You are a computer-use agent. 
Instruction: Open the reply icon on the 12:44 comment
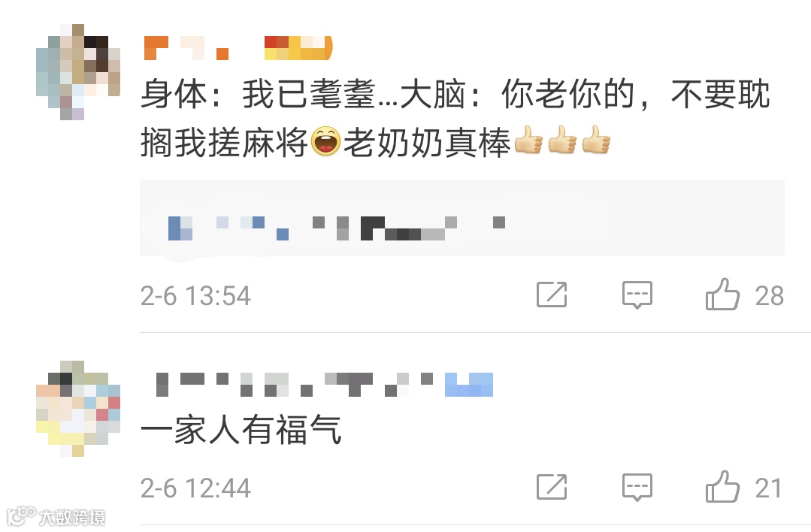click(x=637, y=488)
